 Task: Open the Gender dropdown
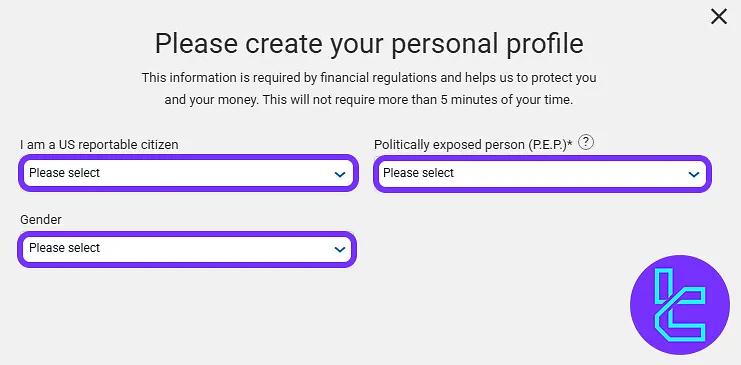[x=187, y=249]
